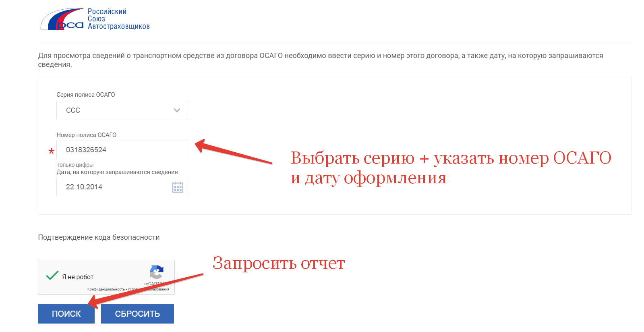Screen dimensions: 644x332
Task: Click the red required-field asterisk
Action: pyautogui.click(x=51, y=151)
